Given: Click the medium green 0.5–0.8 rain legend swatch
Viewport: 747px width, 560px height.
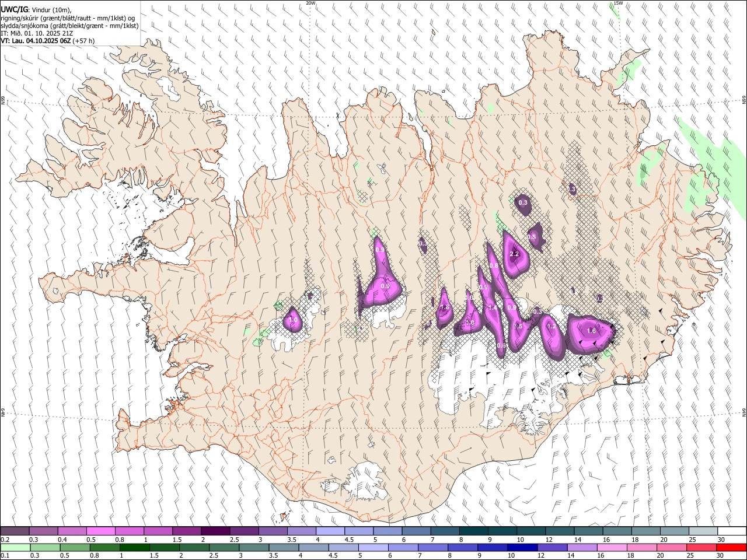Looking at the screenshot, I should pyautogui.click(x=75, y=548).
